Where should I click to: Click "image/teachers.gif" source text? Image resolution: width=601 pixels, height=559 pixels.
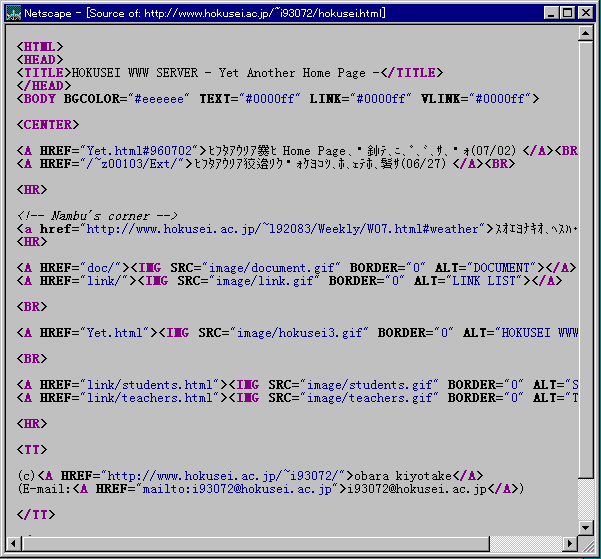pyautogui.click(x=369, y=398)
